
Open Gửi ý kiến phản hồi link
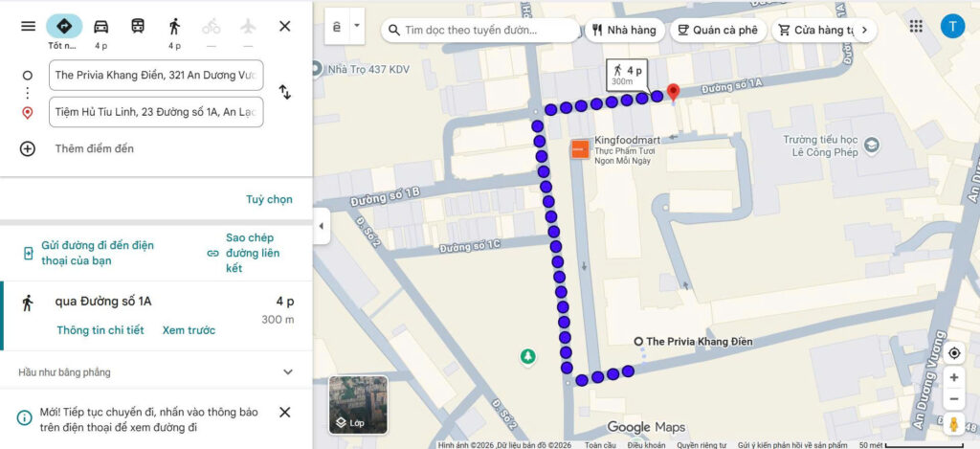pyautogui.click(x=792, y=445)
